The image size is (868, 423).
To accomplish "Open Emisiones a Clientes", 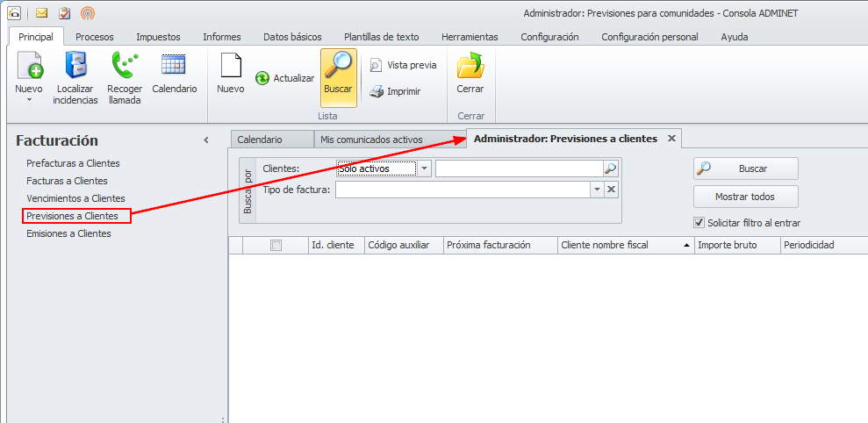I will tap(68, 233).
